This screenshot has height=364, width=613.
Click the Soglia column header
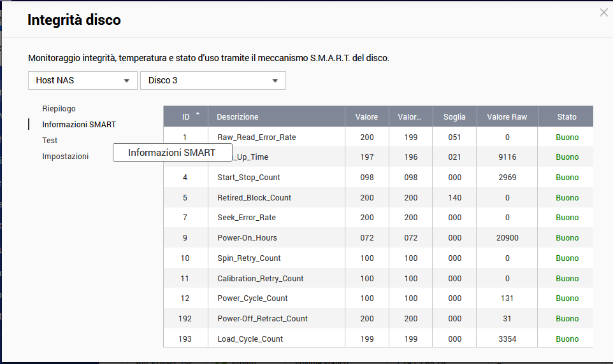pyautogui.click(x=454, y=117)
